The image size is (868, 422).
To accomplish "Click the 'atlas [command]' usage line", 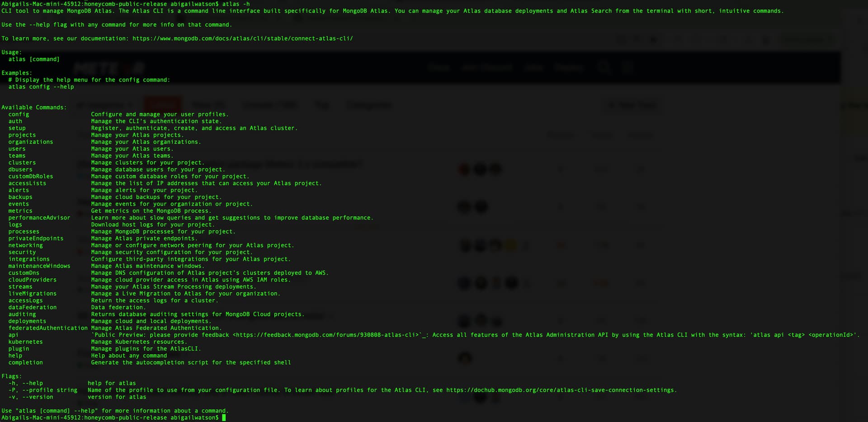I will point(34,59).
